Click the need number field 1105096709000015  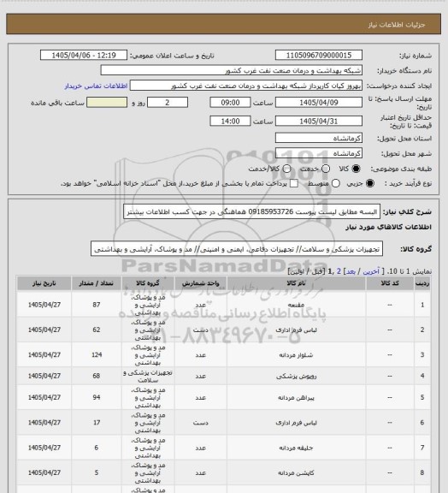point(319,55)
